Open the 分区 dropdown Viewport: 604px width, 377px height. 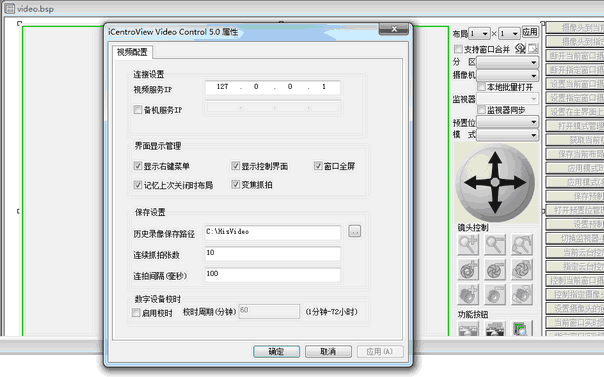coord(508,62)
